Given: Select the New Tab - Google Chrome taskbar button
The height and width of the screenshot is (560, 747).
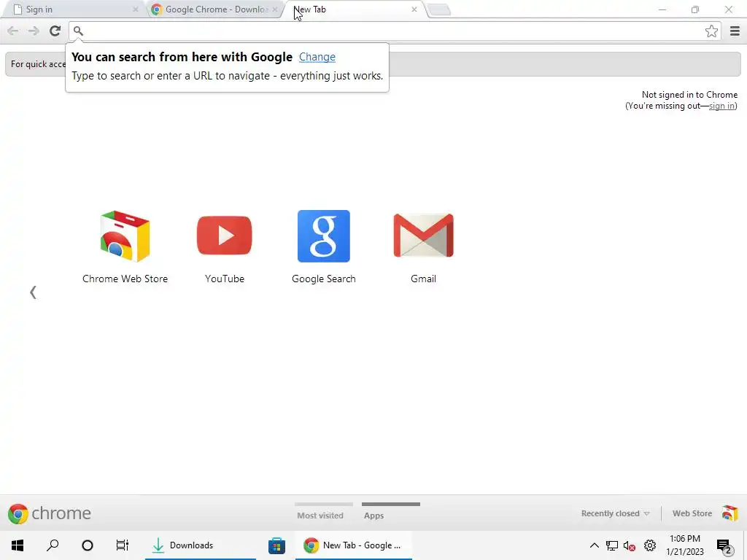Looking at the screenshot, I should tap(354, 545).
